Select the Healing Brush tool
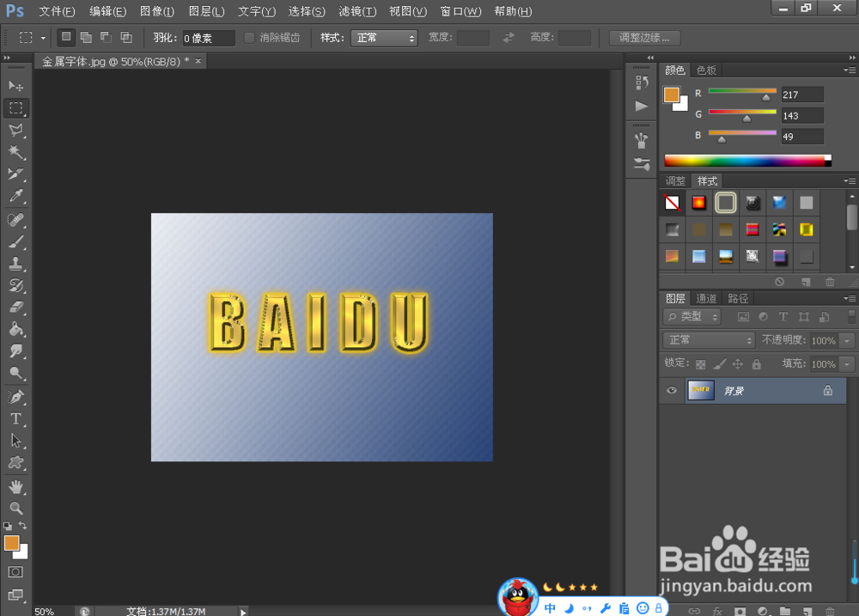 15,220
